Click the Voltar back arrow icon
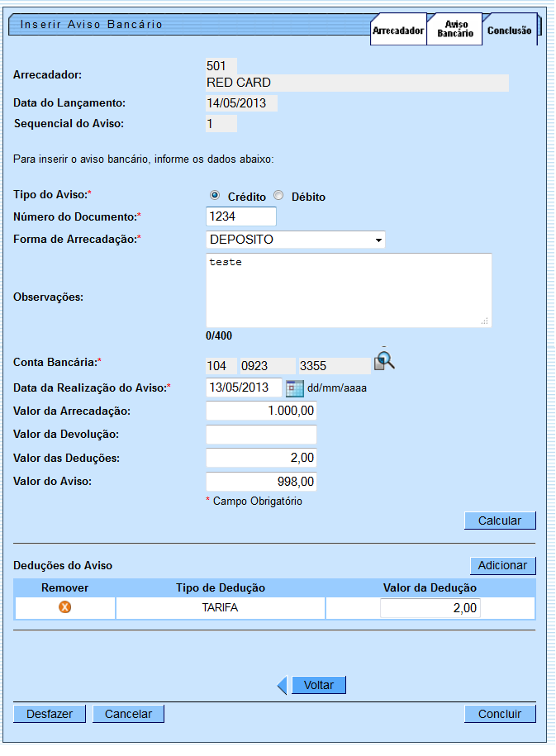The height and width of the screenshot is (756, 556). coord(282,685)
